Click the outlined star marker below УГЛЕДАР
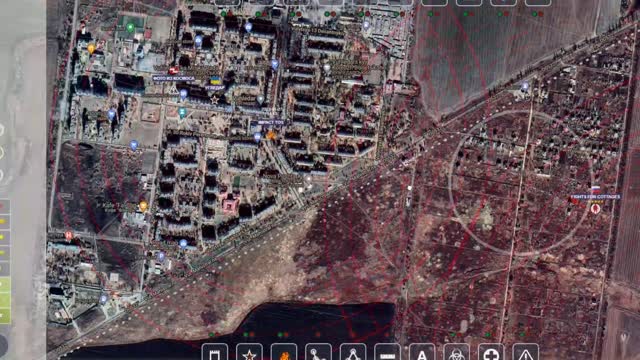The height and width of the screenshot is (360, 640). (215, 100)
